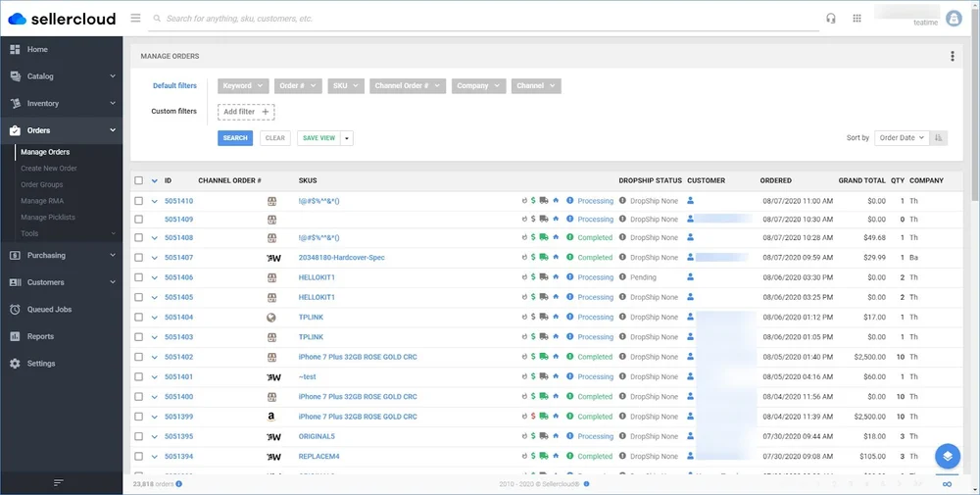Click the floating blue layers button
This screenshot has width=980, height=495.
(948, 456)
